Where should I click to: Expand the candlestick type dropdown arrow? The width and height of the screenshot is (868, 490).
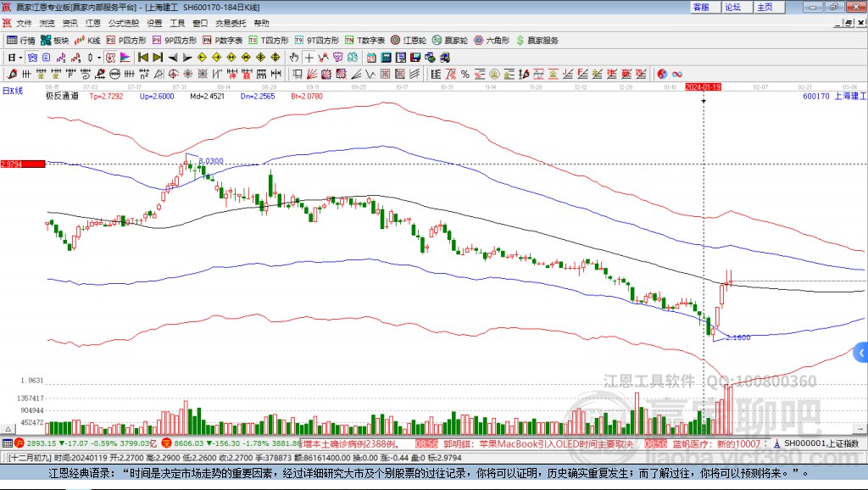98,57
